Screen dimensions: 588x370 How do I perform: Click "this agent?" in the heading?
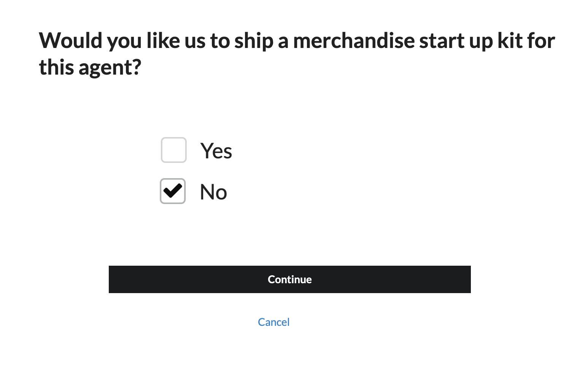click(x=90, y=68)
